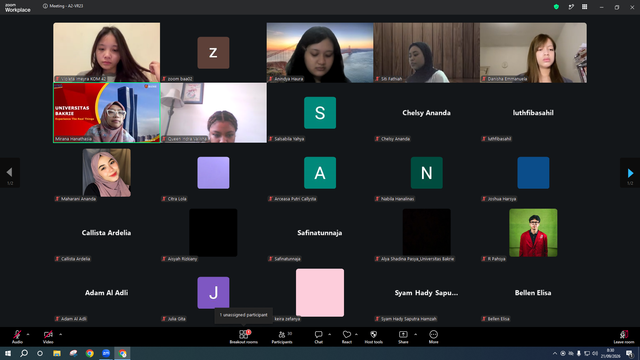Screen dimensions: 640x360
Task: Click the gallery view grid icon
Action: (584, 7)
